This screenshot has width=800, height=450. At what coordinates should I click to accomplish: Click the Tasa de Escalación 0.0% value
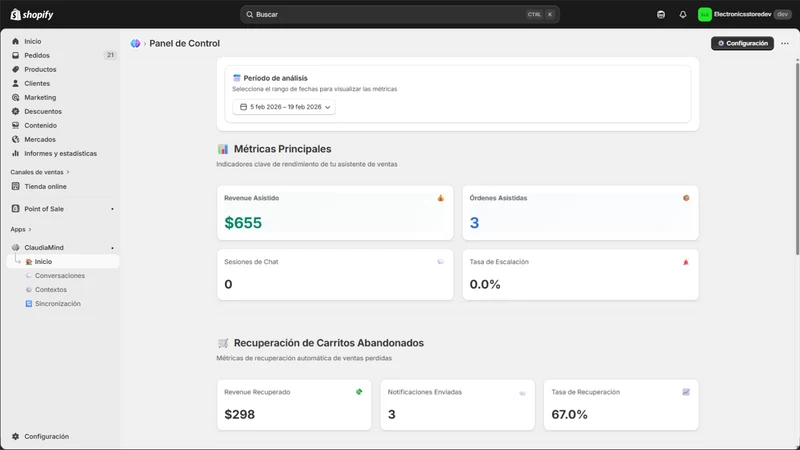click(485, 284)
